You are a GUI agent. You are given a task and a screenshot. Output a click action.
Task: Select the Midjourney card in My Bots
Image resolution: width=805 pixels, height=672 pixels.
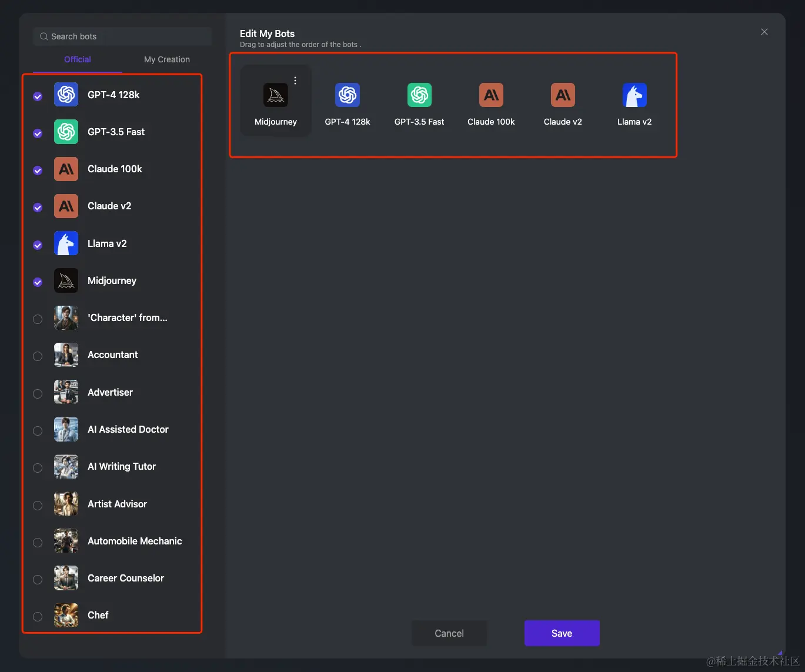coord(276,101)
